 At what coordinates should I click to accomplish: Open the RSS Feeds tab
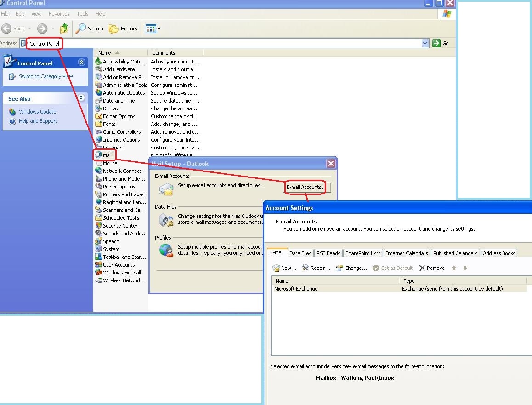point(328,253)
